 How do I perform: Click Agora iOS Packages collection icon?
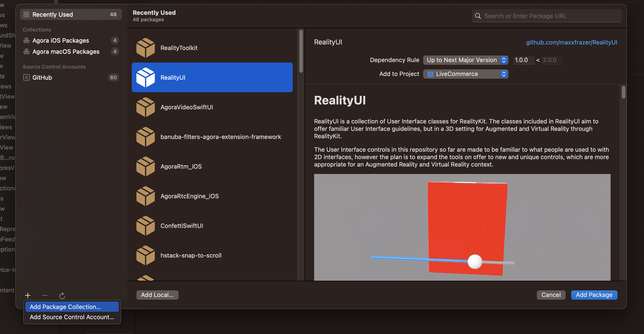pyautogui.click(x=27, y=40)
